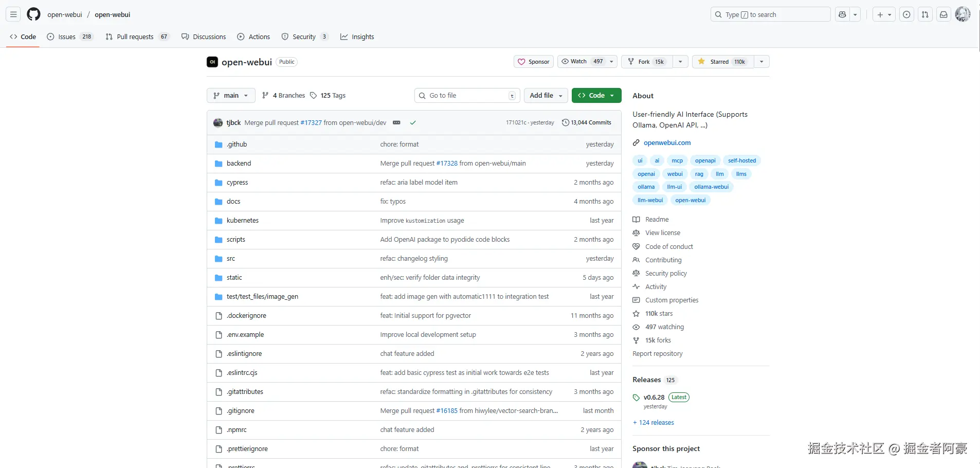980x468 pixels.
Task: Open the .gitattributes file name
Action: [245, 392]
